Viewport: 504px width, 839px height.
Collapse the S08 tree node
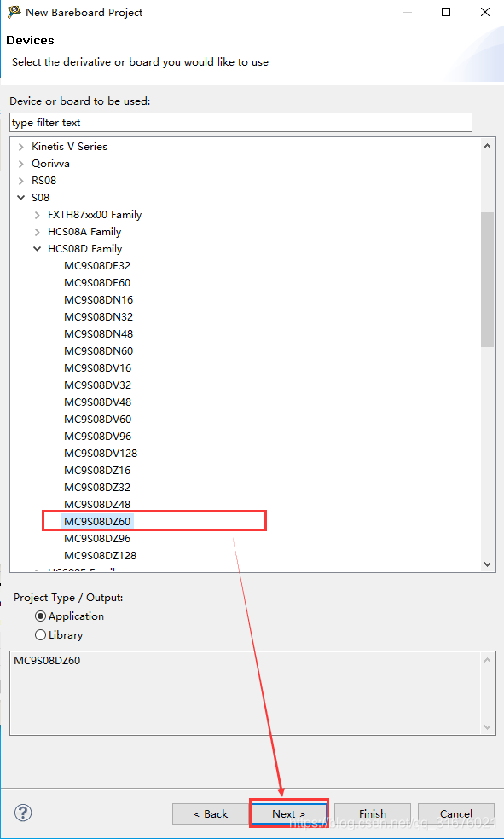[x=20, y=198]
